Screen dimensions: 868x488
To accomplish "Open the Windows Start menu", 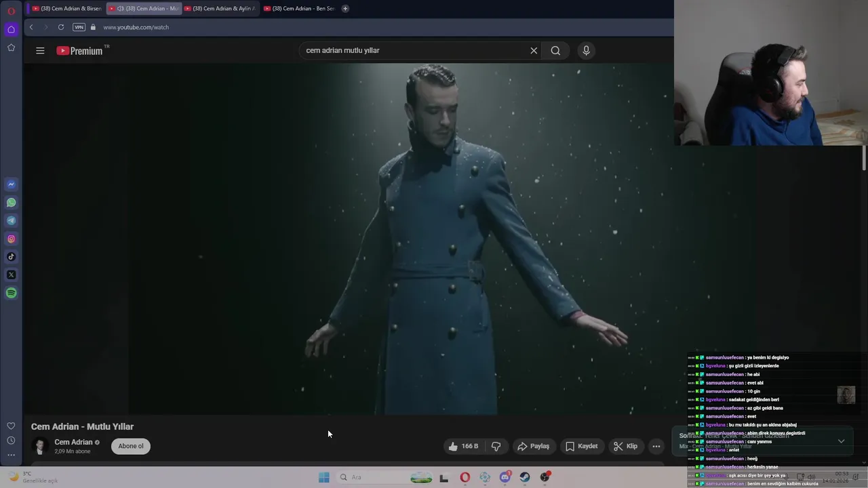I will click(x=324, y=477).
